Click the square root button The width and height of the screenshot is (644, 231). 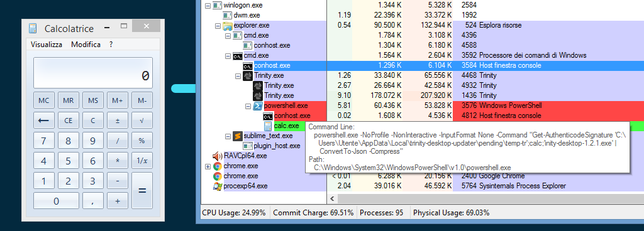(x=142, y=121)
